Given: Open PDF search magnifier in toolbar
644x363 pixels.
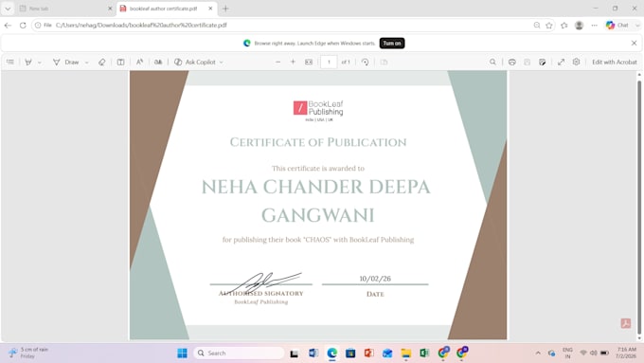Looking at the screenshot, I should (x=492, y=62).
